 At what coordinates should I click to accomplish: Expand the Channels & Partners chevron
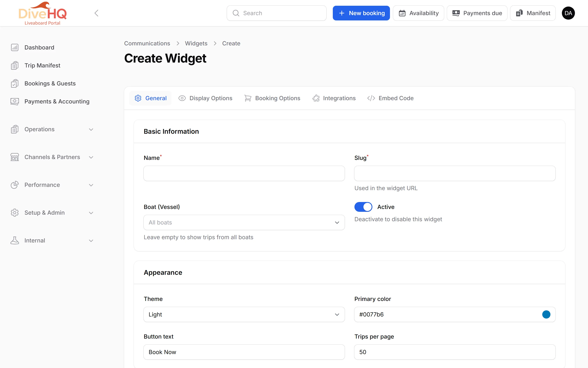click(x=91, y=157)
